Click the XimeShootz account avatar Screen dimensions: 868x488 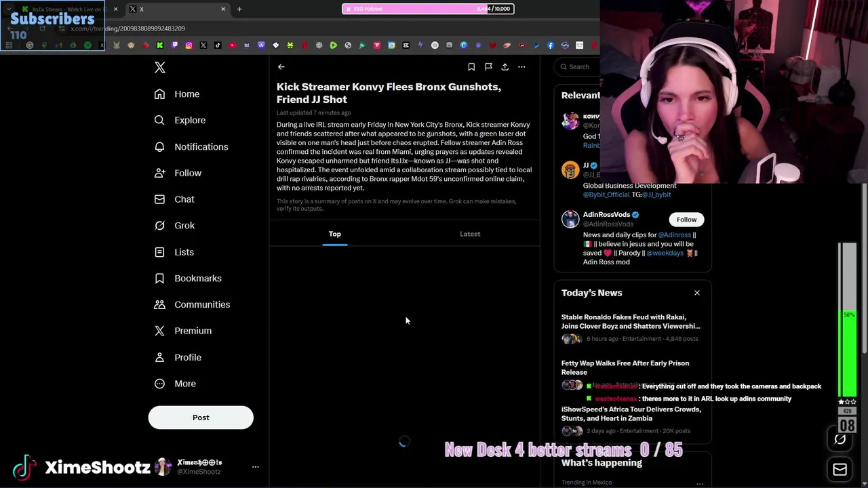point(163,467)
